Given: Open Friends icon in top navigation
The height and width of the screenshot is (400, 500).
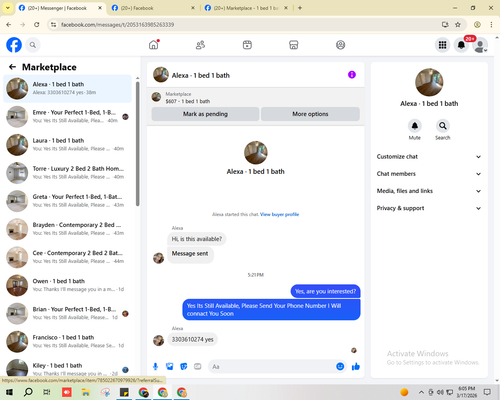Looking at the screenshot, I should 200,45.
